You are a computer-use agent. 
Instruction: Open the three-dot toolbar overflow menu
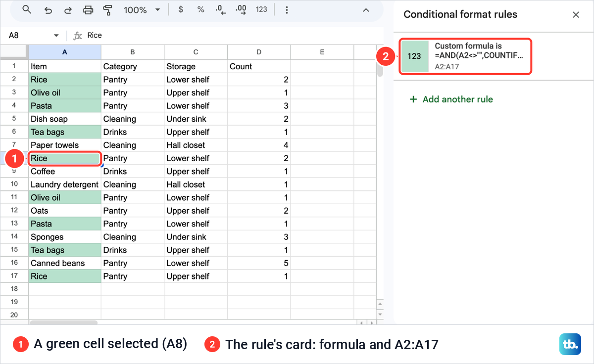[287, 10]
